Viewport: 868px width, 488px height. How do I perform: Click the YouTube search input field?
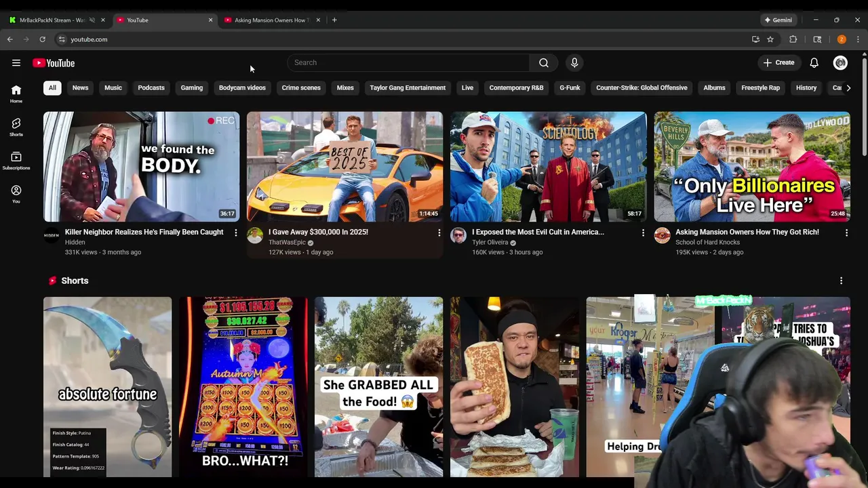pos(408,63)
